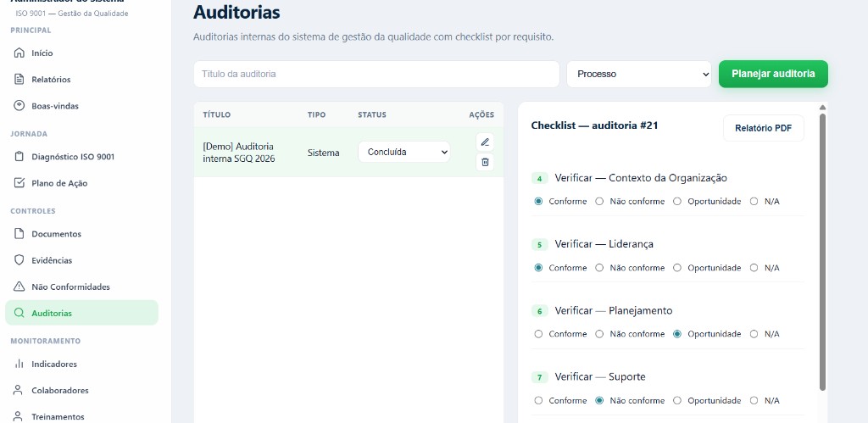Open the Processo dropdown
Image resolution: width=868 pixels, height=423 pixels.
[x=639, y=75]
